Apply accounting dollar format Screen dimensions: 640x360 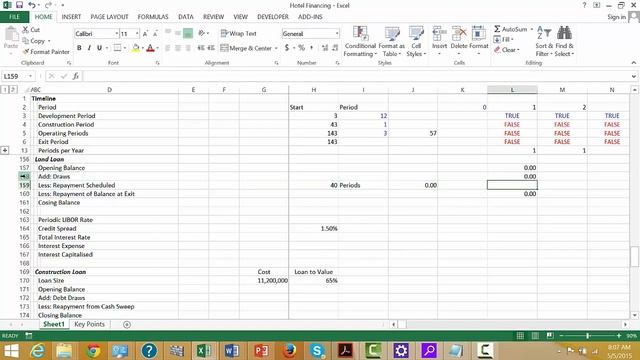pyautogui.click(x=287, y=48)
